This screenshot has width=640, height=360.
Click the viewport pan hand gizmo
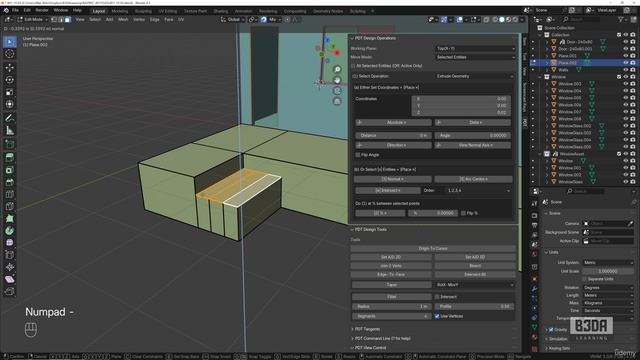337,80
